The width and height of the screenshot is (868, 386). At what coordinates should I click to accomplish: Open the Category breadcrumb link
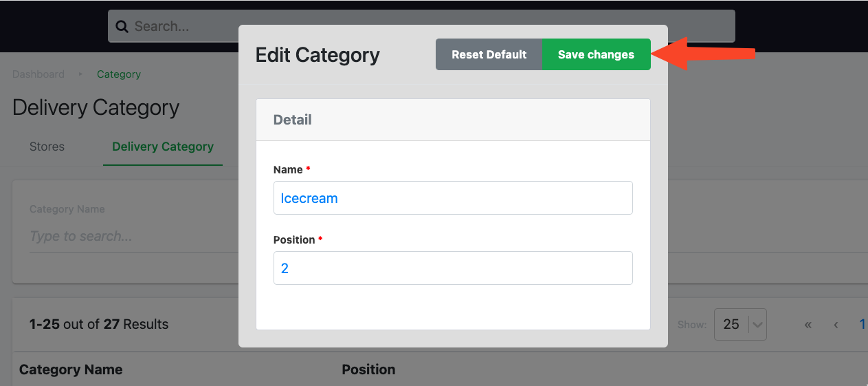pyautogui.click(x=119, y=74)
